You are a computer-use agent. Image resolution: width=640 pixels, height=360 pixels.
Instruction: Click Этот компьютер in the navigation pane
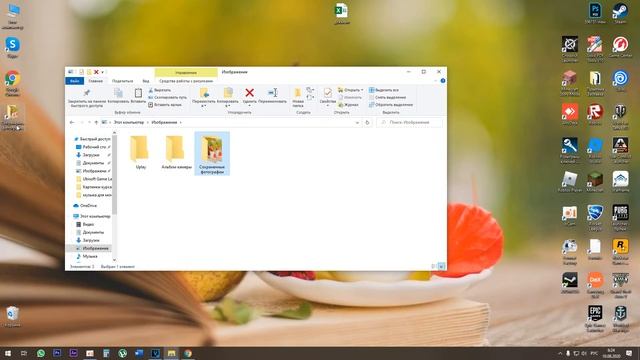[x=92, y=216]
